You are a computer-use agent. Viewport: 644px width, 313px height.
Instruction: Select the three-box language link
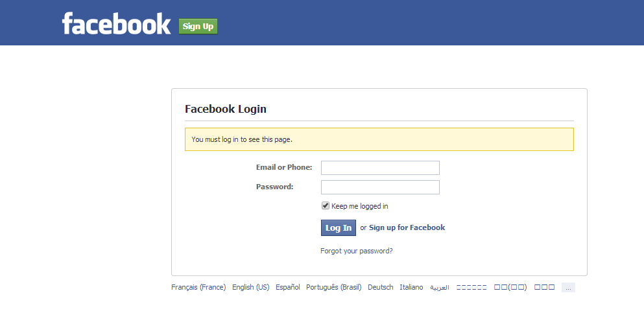(544, 287)
